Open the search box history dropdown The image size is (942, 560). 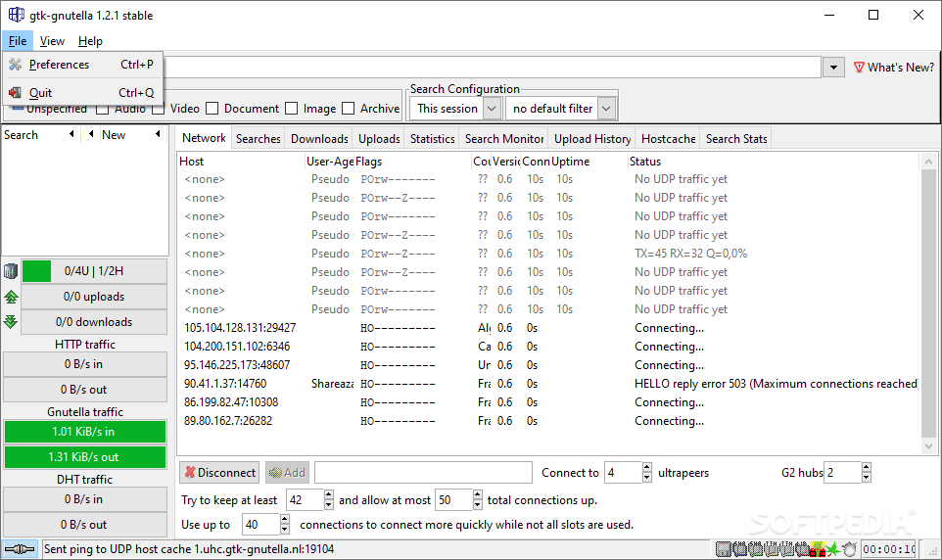pyautogui.click(x=833, y=68)
